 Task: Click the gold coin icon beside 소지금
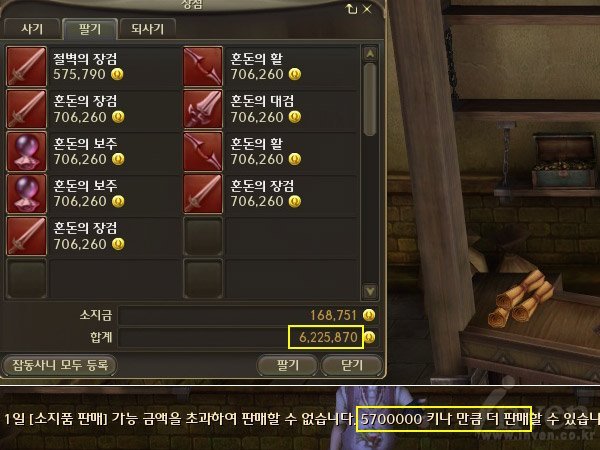pyautogui.click(x=369, y=315)
